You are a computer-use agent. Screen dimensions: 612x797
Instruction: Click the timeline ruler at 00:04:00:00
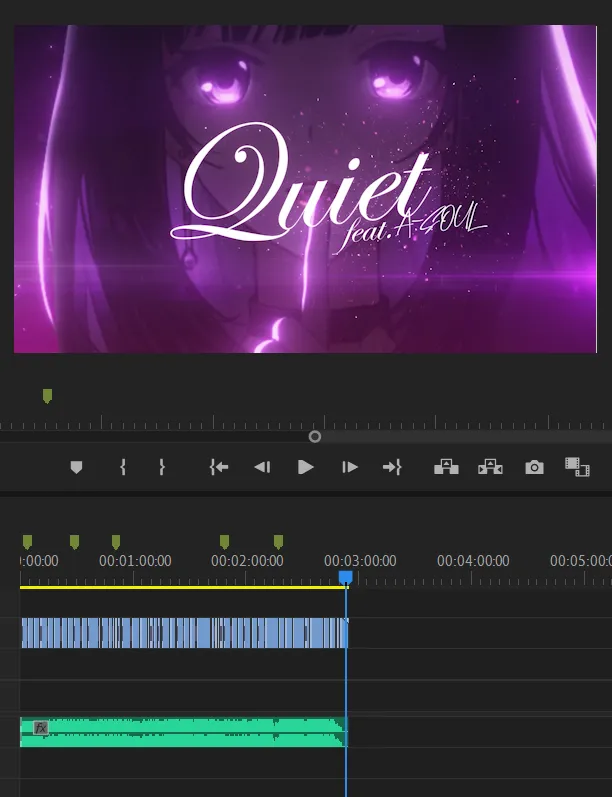(x=473, y=562)
